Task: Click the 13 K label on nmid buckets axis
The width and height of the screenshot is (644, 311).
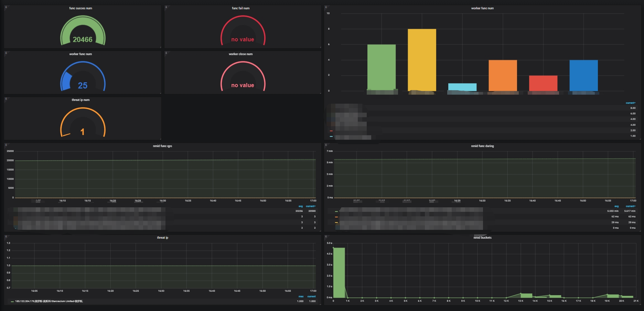Action: click(x=520, y=301)
